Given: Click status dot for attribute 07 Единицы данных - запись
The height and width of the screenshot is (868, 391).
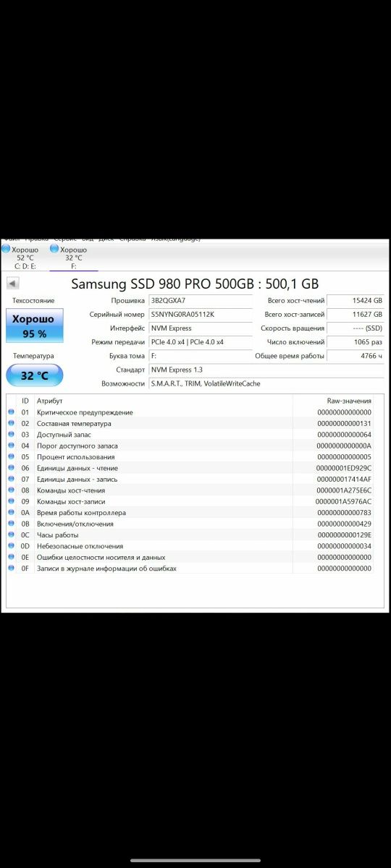Looking at the screenshot, I should 11,479.
